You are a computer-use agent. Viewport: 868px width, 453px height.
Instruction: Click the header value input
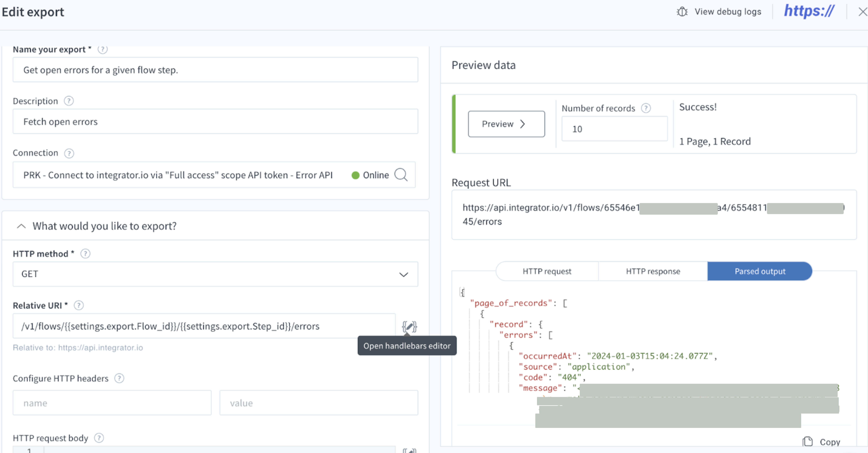click(319, 403)
